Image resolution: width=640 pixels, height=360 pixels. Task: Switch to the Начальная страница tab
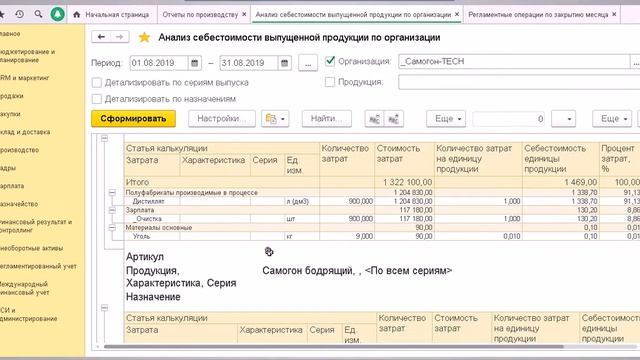click(x=111, y=15)
